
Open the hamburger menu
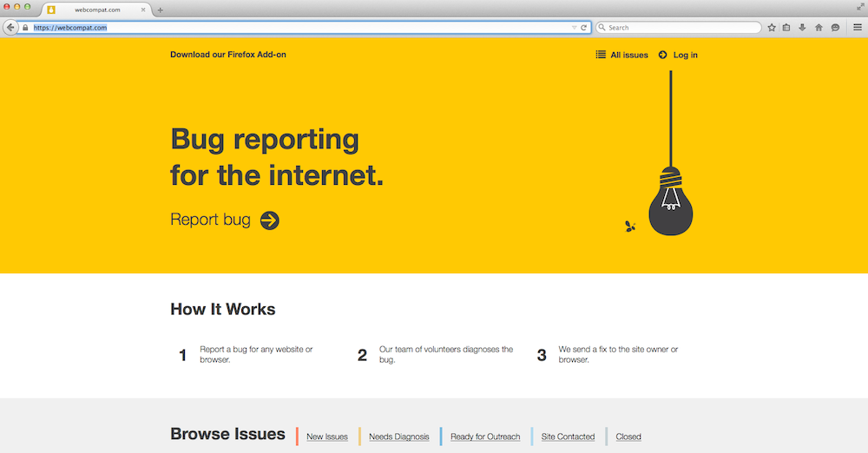point(857,27)
